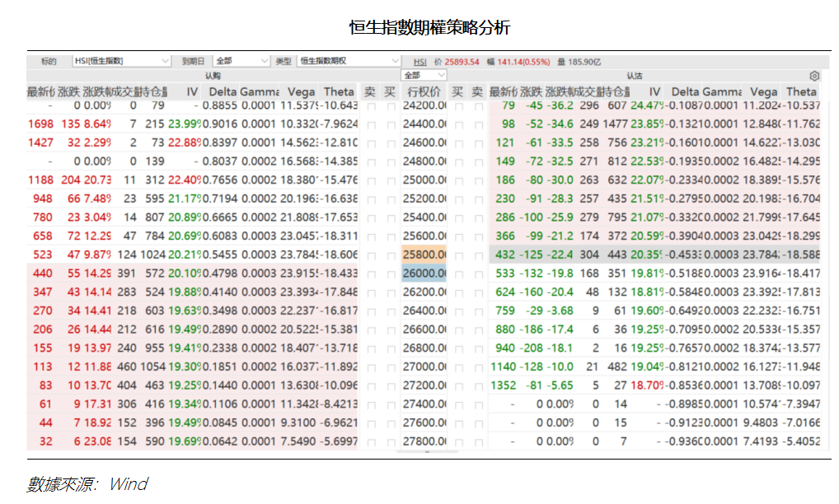The image size is (839, 504).
Task: Click the turnover value 185.90亿
Action: coord(584,62)
